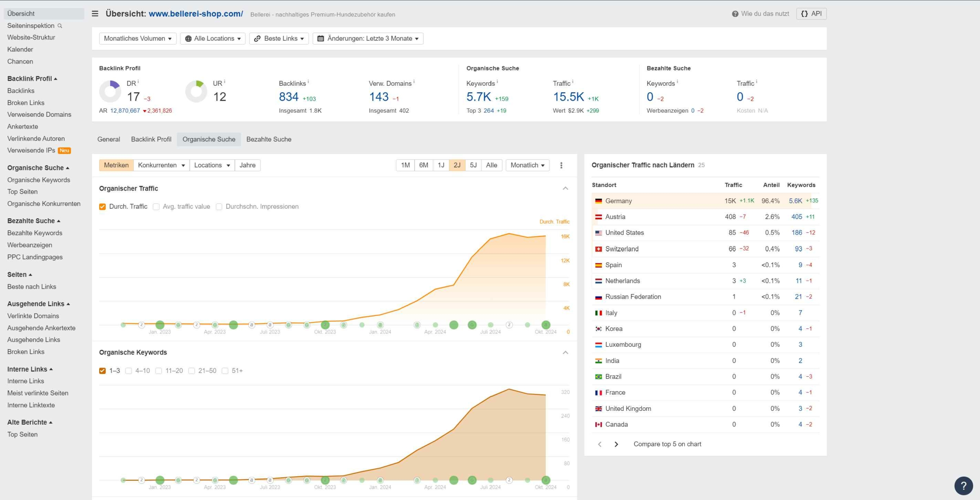The width and height of the screenshot is (980, 500).
Task: Collapse the Organische Keywords section
Action: [x=565, y=353]
